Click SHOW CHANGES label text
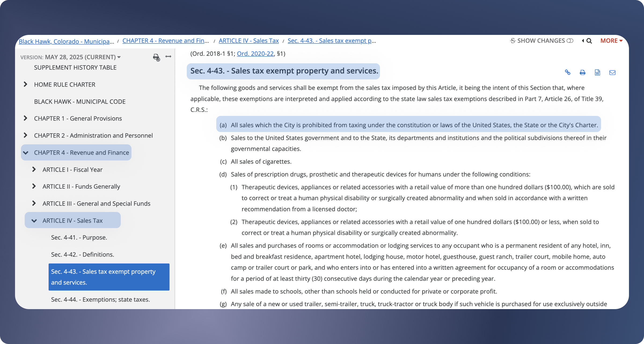 pos(541,41)
